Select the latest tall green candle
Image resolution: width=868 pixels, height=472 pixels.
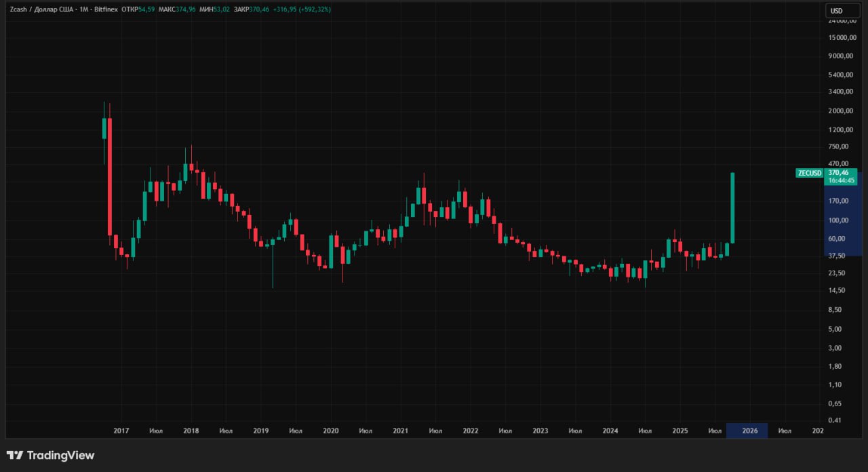(x=732, y=207)
